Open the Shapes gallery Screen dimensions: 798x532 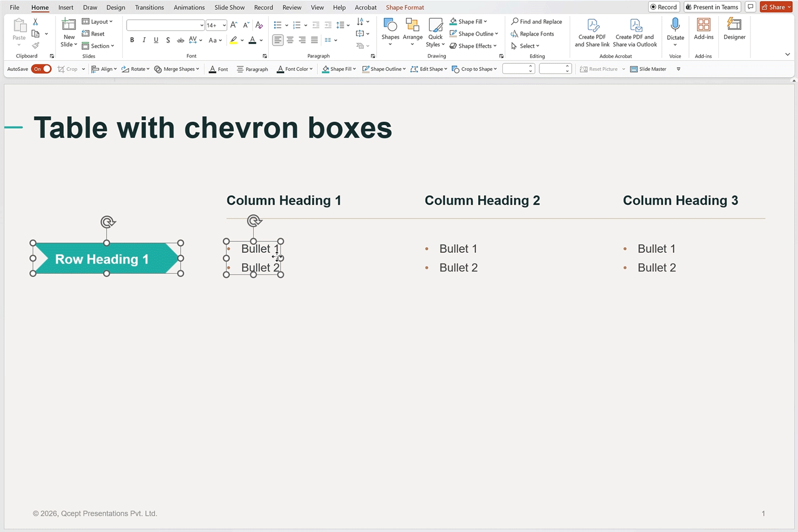[x=390, y=32]
